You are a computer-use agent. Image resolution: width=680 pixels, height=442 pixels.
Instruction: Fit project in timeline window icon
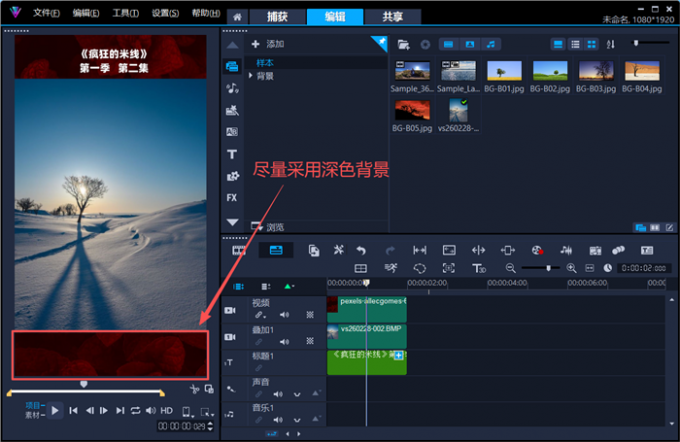click(589, 268)
